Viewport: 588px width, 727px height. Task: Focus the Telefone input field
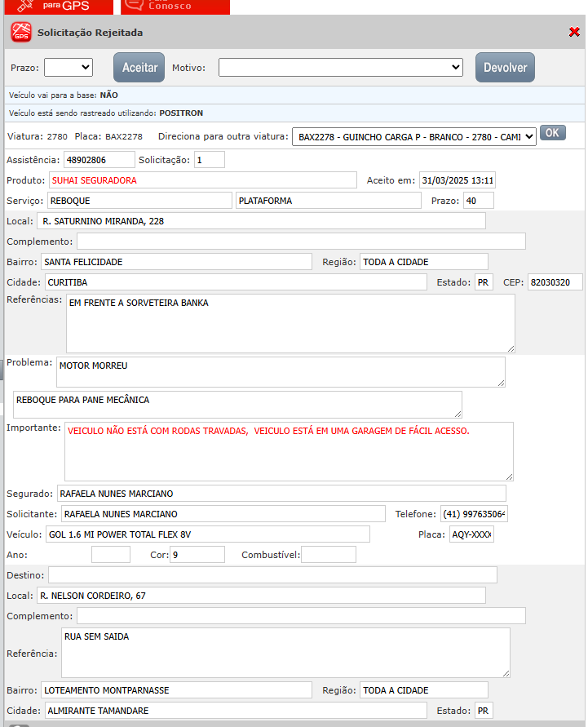[474, 514]
